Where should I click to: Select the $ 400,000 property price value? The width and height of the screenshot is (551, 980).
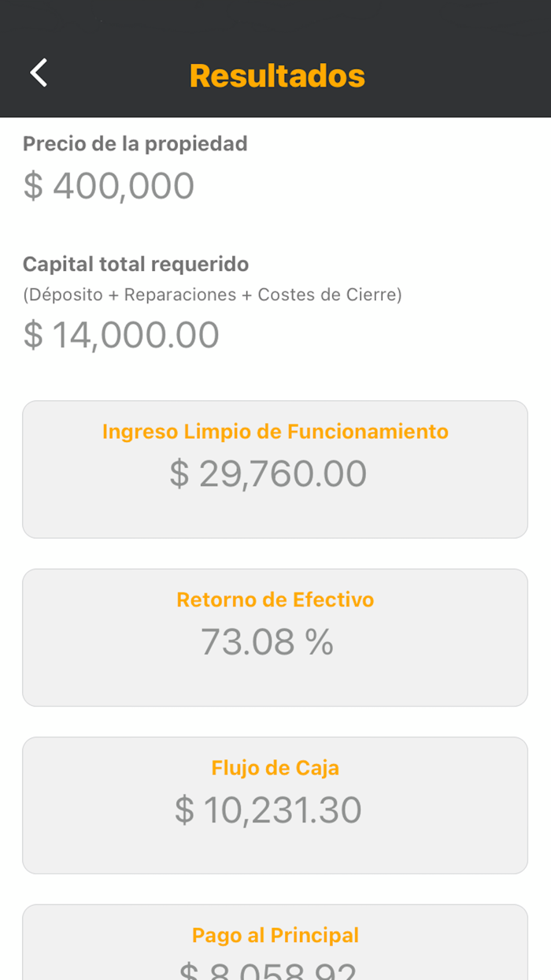109,185
